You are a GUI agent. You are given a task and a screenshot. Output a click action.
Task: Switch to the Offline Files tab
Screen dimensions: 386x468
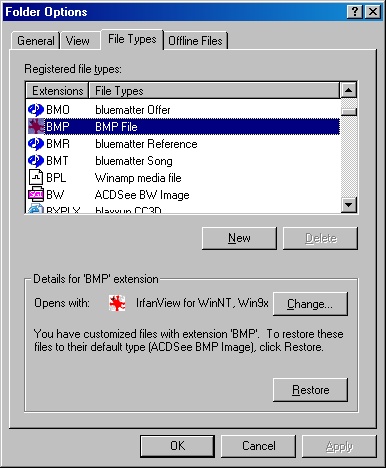click(195, 41)
